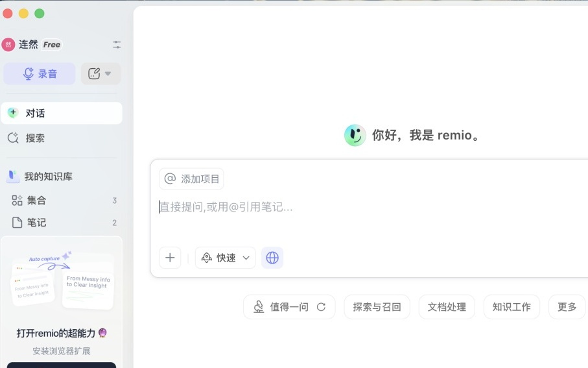Click the microphone icon in 录音
588x368 pixels.
tap(29, 73)
